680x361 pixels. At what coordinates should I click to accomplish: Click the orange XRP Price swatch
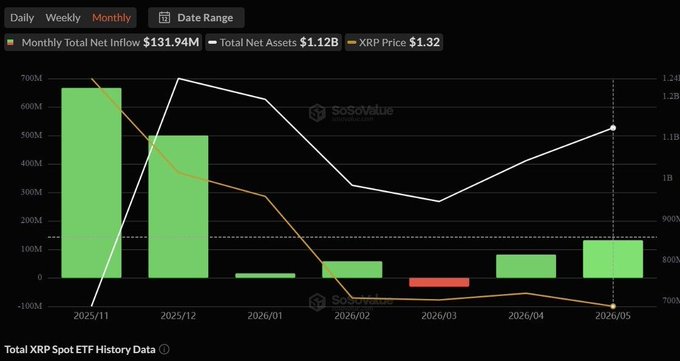point(352,43)
